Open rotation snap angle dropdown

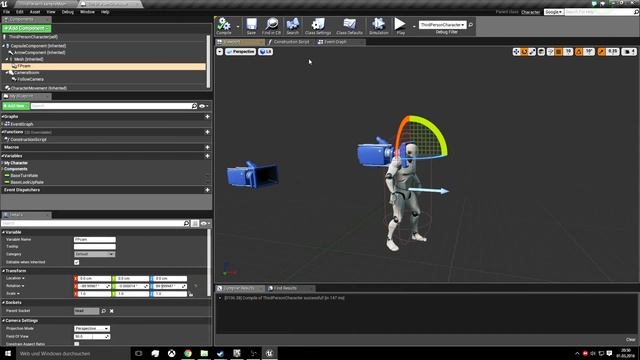589,52
